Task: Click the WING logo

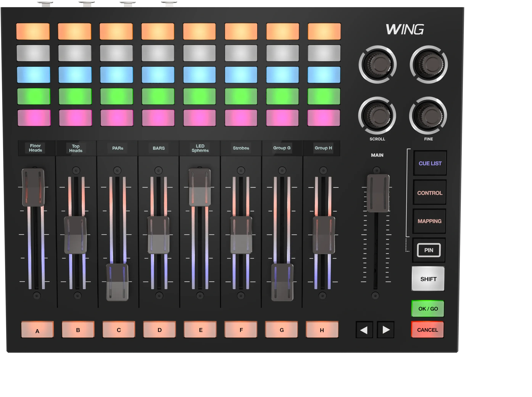Action: point(405,29)
